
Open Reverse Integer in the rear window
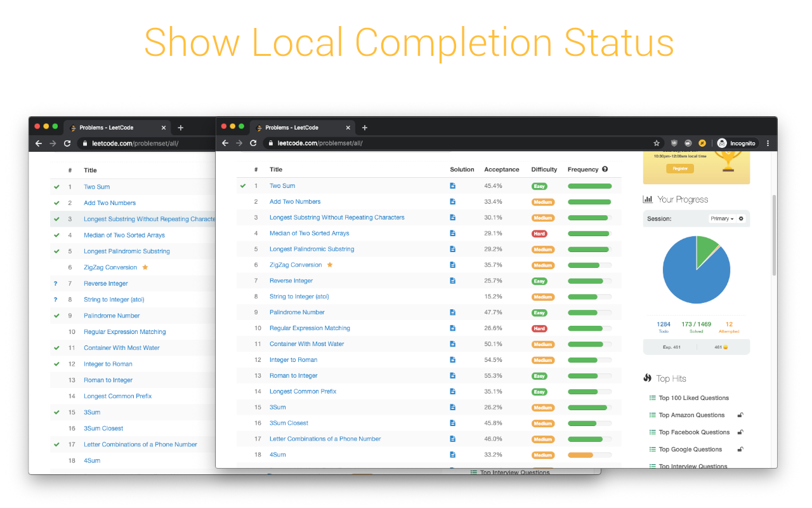click(106, 283)
